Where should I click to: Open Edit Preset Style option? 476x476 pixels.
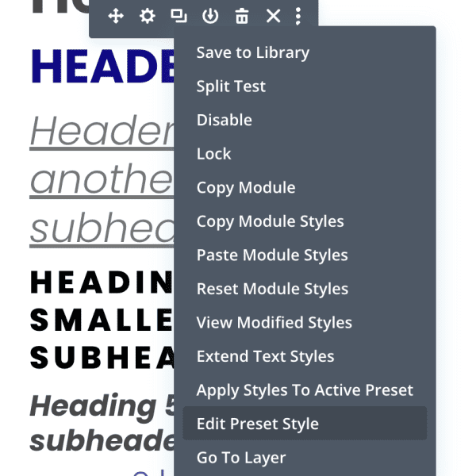[x=258, y=424]
